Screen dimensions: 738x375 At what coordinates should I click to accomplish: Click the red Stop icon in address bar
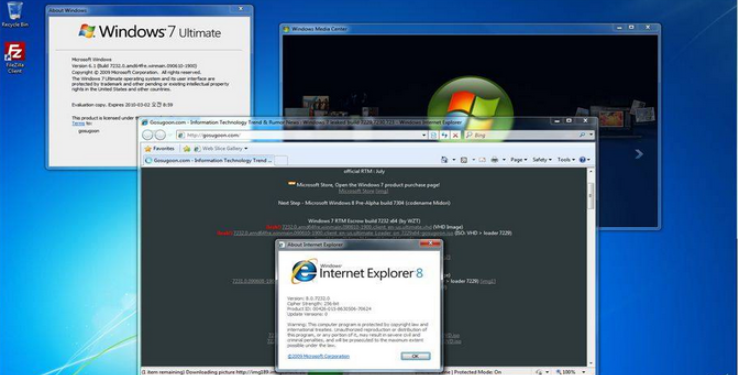click(455, 135)
